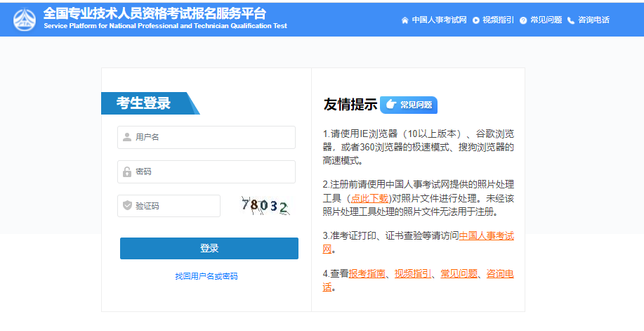Click the question mark icon beside 常见问题
Viewport: 644px width, 331px height.
(x=523, y=20)
